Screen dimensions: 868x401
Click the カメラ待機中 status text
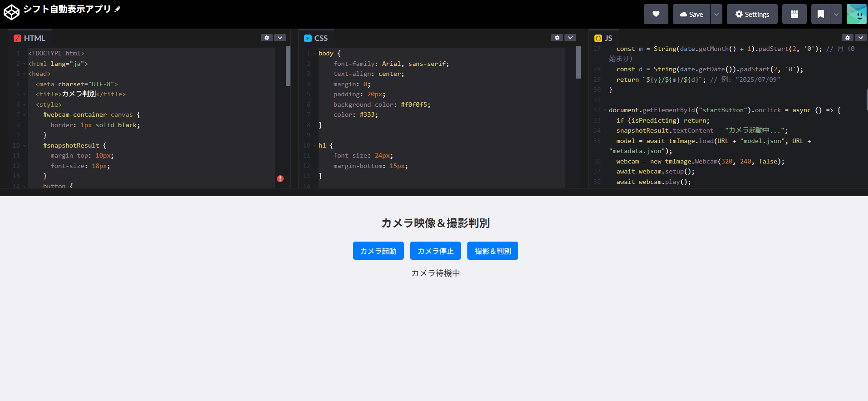(435, 273)
